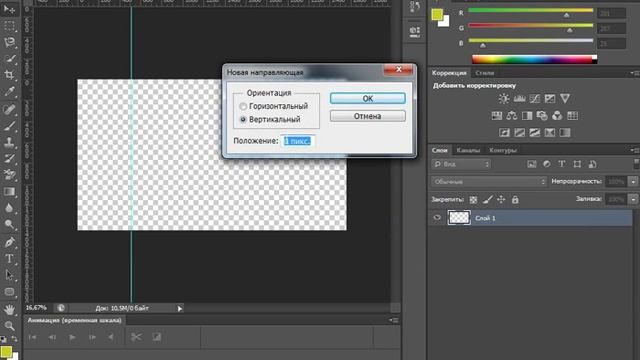Add a Brightness/Contrast adjustment

(504, 98)
